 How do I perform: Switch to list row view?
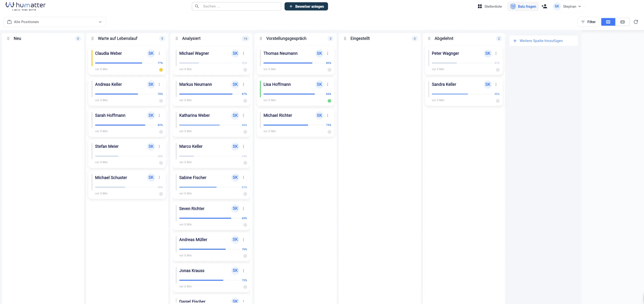[x=622, y=22]
